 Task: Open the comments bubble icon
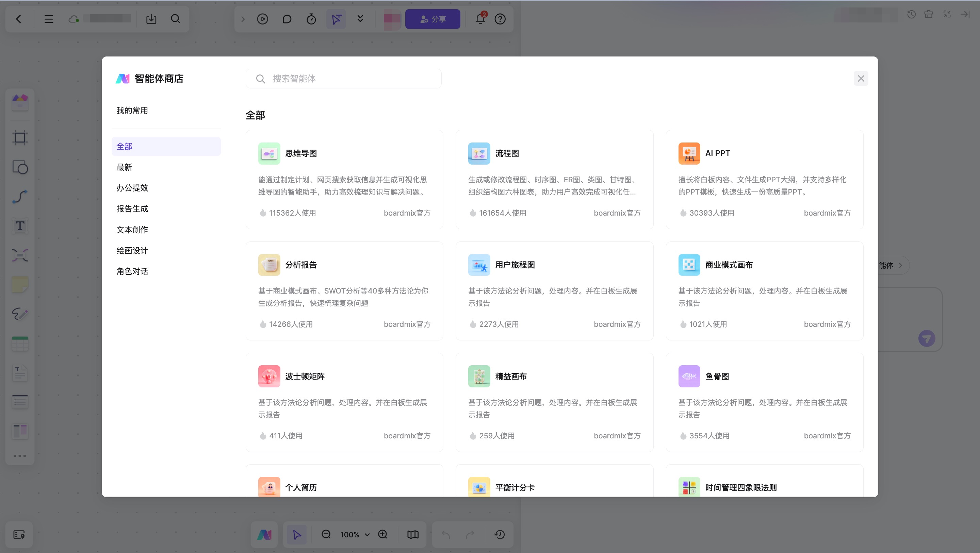tap(287, 19)
